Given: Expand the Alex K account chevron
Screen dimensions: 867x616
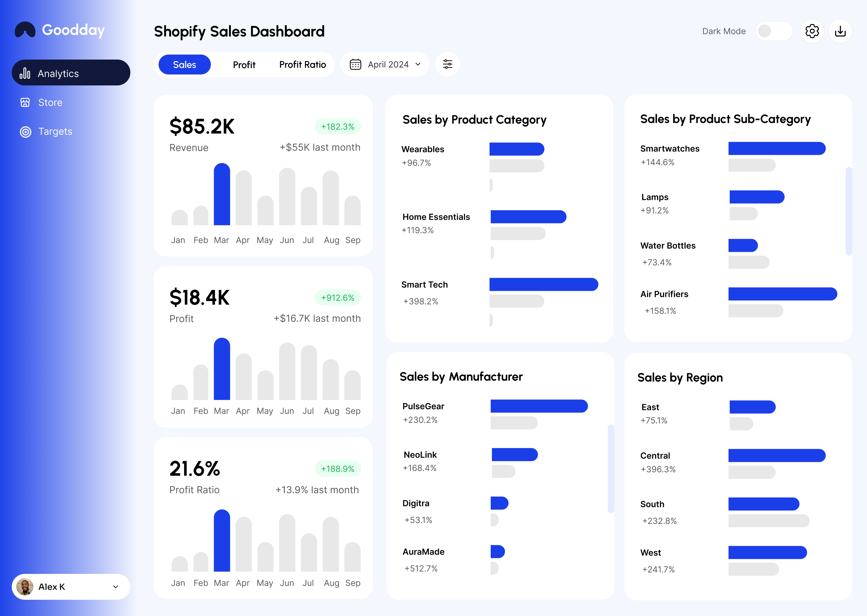Looking at the screenshot, I should click(x=115, y=587).
